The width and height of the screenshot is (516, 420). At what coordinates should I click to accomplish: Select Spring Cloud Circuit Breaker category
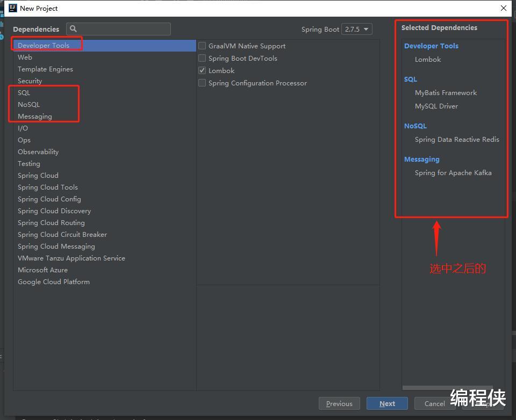pos(105,235)
